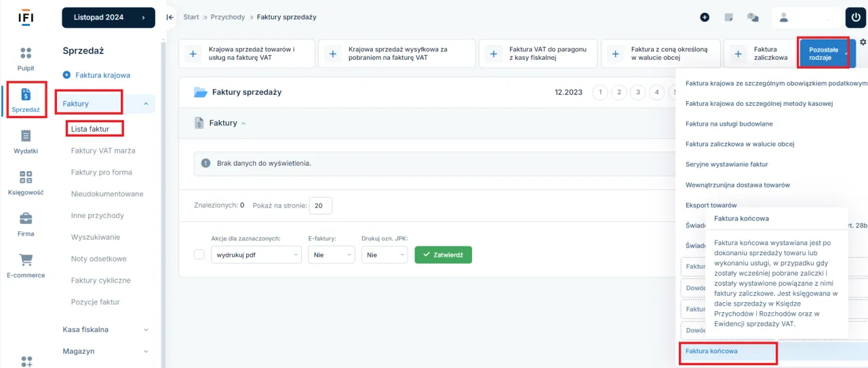Image resolution: width=868 pixels, height=368 pixels.
Task: Click the green Zatwierdź button
Action: [443, 255]
